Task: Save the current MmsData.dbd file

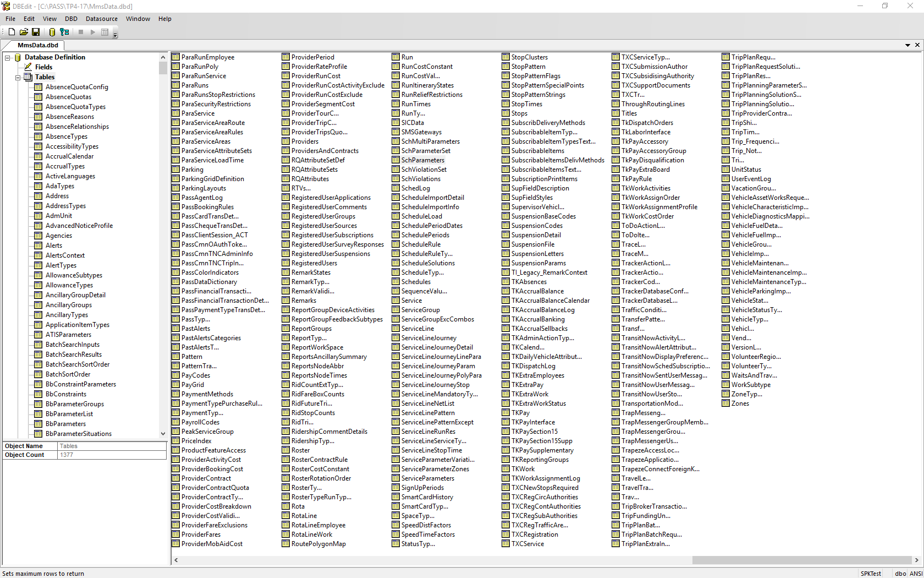Action: click(x=36, y=32)
